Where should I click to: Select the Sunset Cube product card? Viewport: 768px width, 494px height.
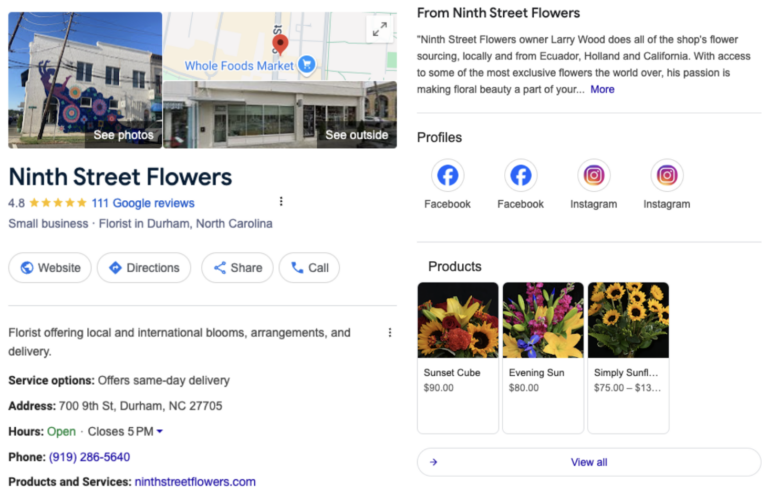pos(458,357)
